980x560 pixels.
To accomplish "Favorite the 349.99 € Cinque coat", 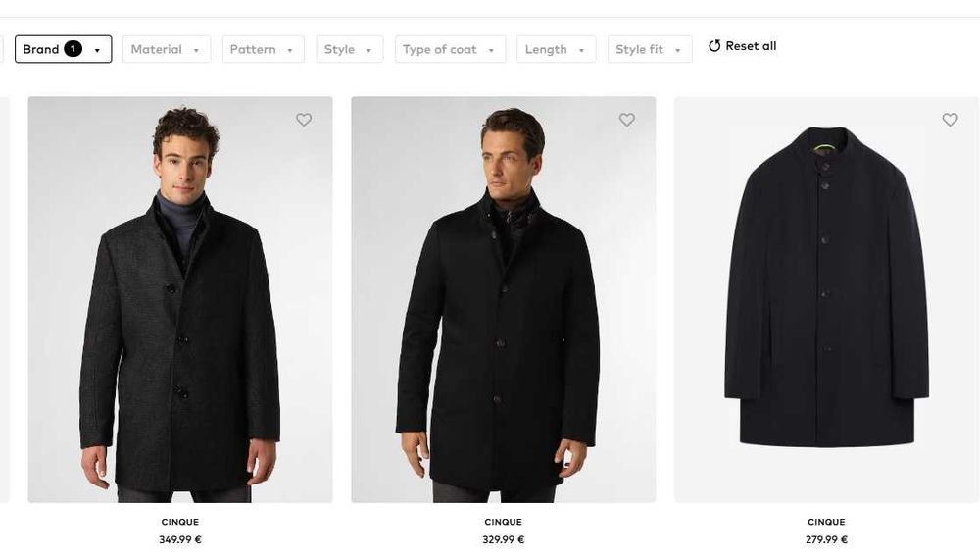I will (304, 120).
